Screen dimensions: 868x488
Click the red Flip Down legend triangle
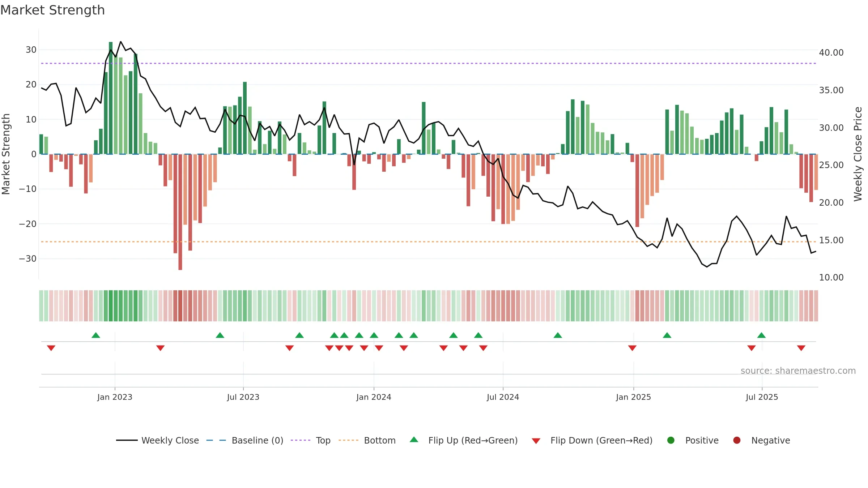[x=536, y=441]
